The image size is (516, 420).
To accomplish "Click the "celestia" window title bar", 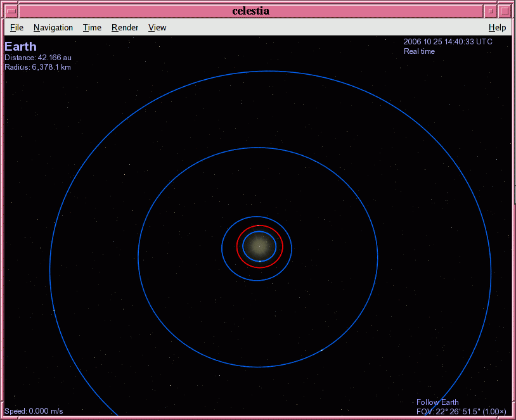I will pyautogui.click(x=250, y=11).
